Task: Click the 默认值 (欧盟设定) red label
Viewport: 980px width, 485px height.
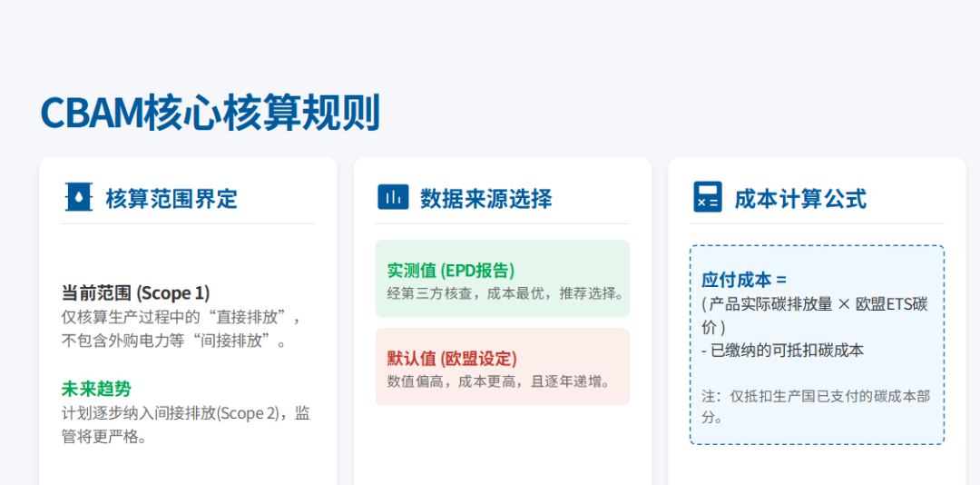Action: (x=452, y=358)
